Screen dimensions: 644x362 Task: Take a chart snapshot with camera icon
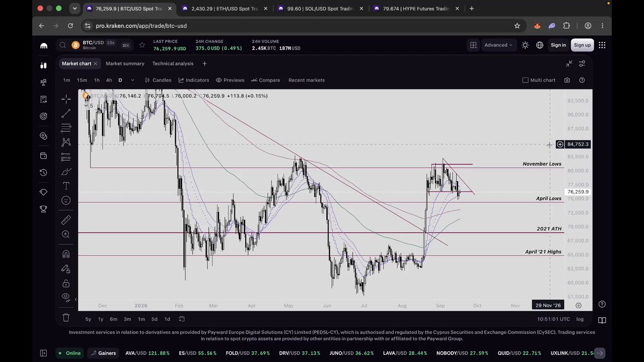tap(567, 80)
